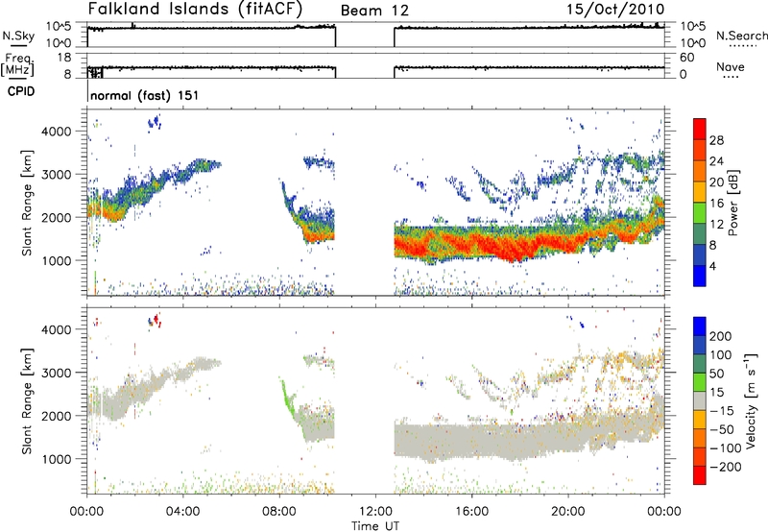This screenshot has width=768, height=532.
Task: Click the orange swatch of Power colorbar
Action: pyautogui.click(x=700, y=169)
